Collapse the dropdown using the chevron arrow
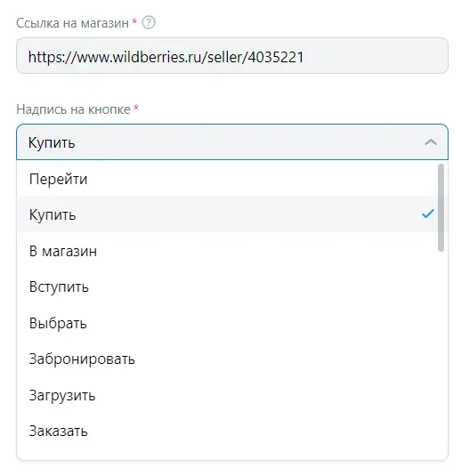The height and width of the screenshot is (476, 461). pos(431,142)
